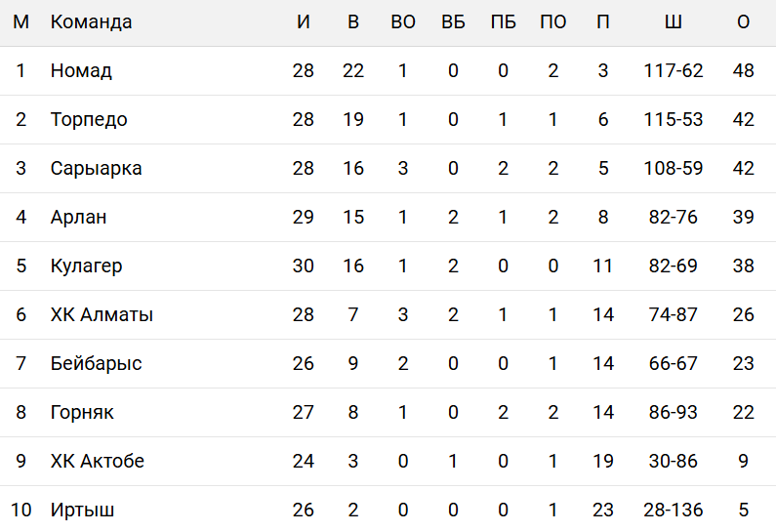Open the Кулагер team entry
776x532 pixels.
[x=86, y=266]
